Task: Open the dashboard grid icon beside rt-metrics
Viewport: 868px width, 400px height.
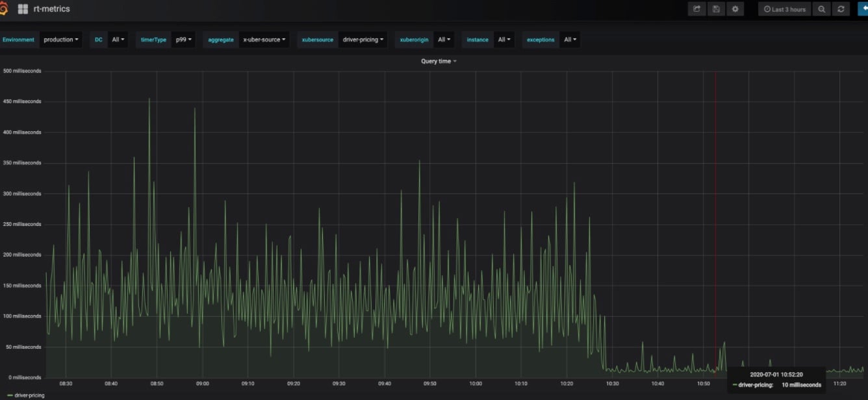Action: coord(23,9)
